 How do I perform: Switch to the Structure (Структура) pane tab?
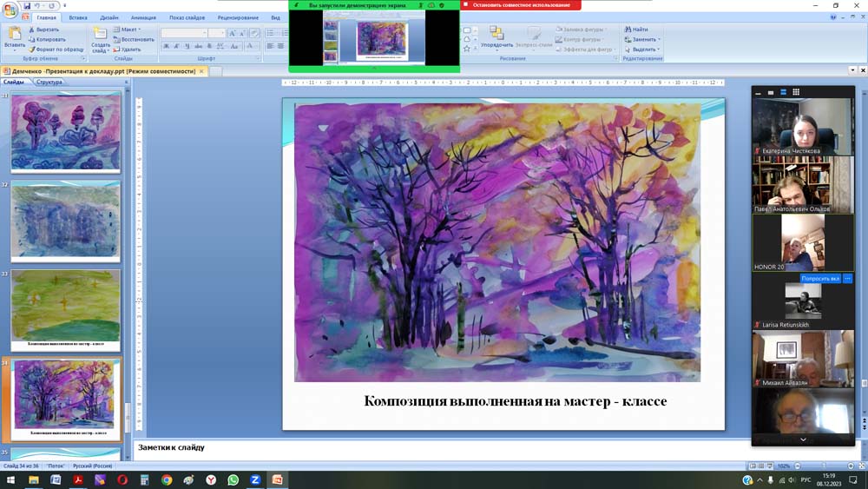coord(49,83)
